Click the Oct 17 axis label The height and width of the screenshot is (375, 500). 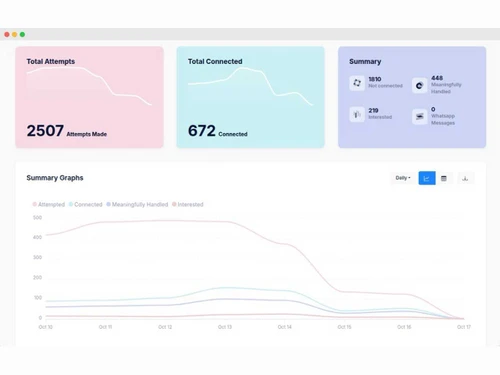pyautogui.click(x=464, y=327)
